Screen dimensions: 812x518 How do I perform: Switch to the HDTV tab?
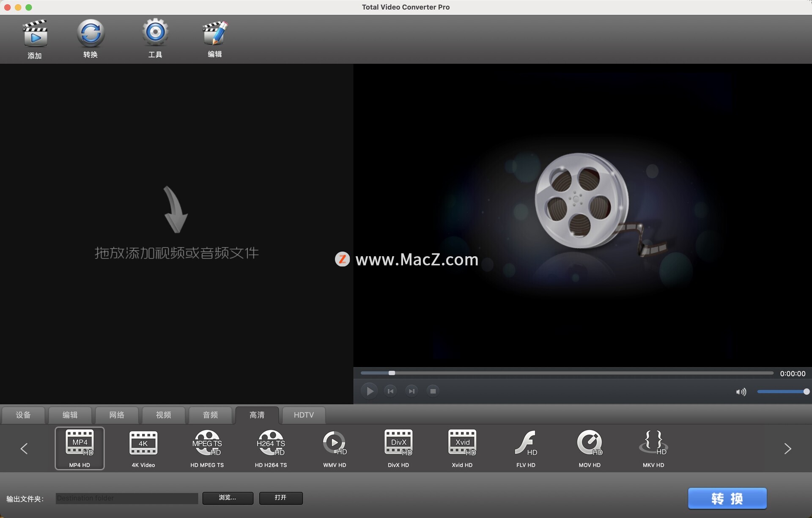click(x=304, y=415)
